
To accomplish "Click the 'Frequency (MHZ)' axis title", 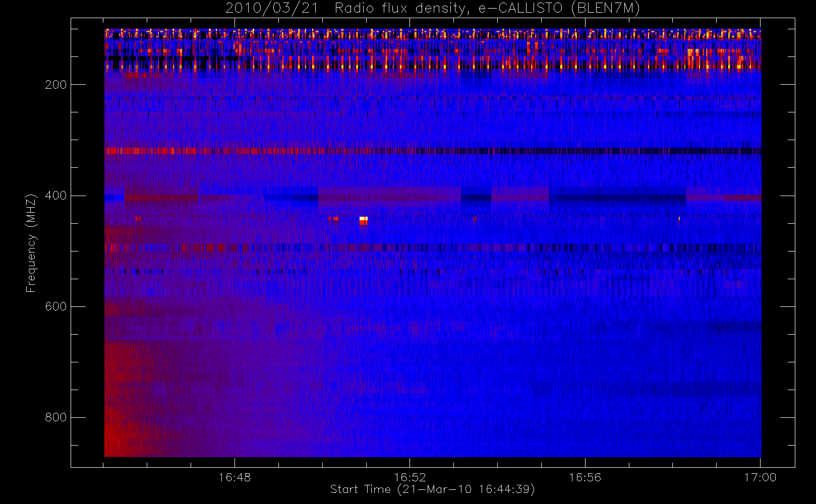I will [31, 243].
